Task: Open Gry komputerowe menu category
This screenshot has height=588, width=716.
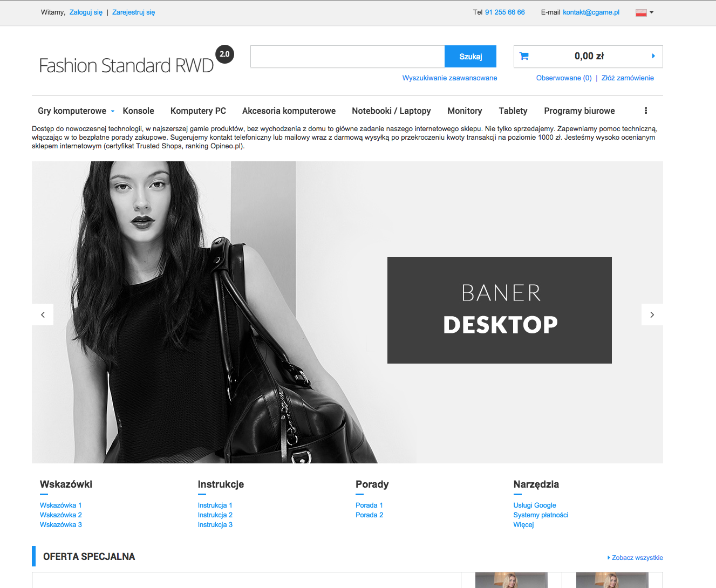Action: [x=72, y=111]
